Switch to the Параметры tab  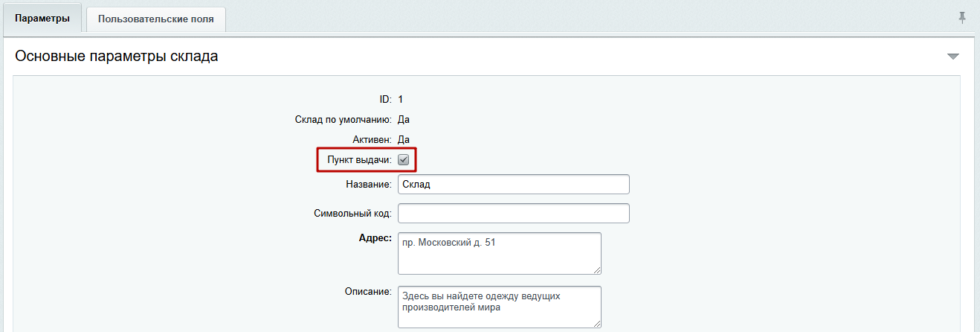42,19
